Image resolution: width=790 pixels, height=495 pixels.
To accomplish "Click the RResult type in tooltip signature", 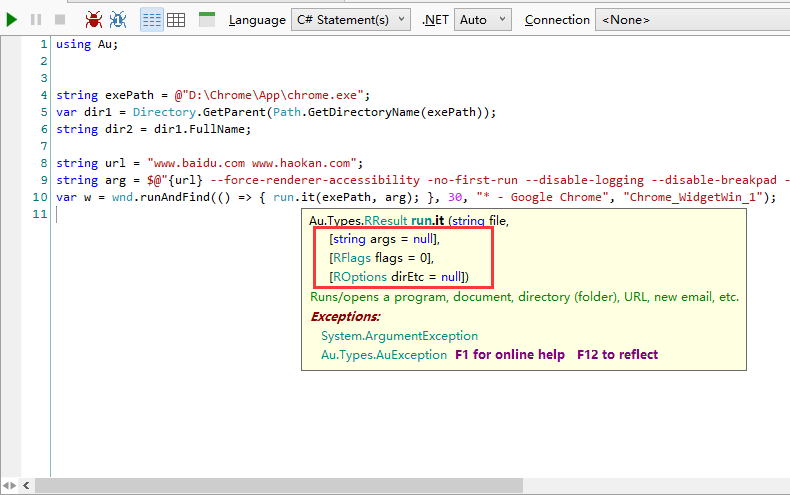I will coord(384,220).
